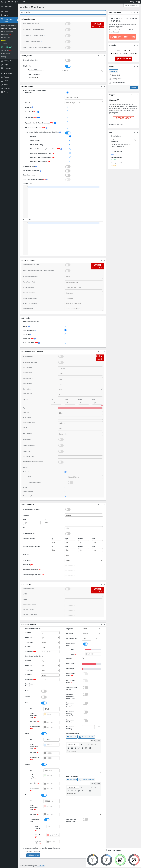
Task: Center align text in After countdown editor
Action: (72, 790)
